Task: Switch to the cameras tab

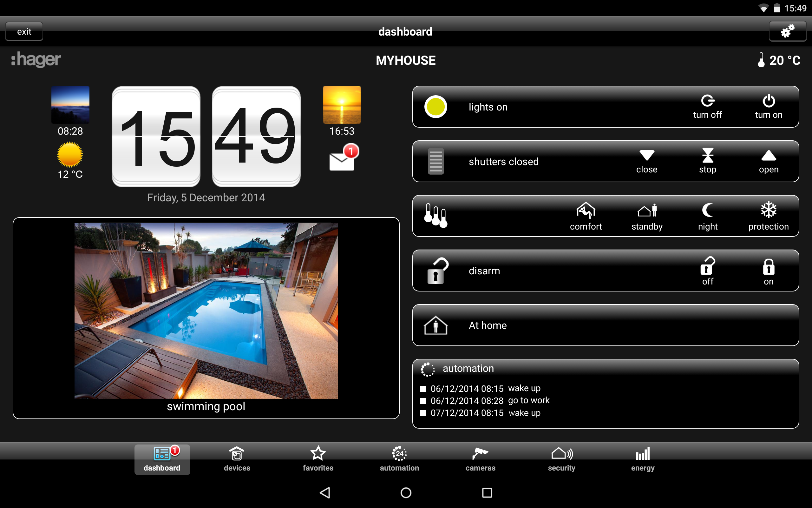Action: pyautogui.click(x=480, y=459)
